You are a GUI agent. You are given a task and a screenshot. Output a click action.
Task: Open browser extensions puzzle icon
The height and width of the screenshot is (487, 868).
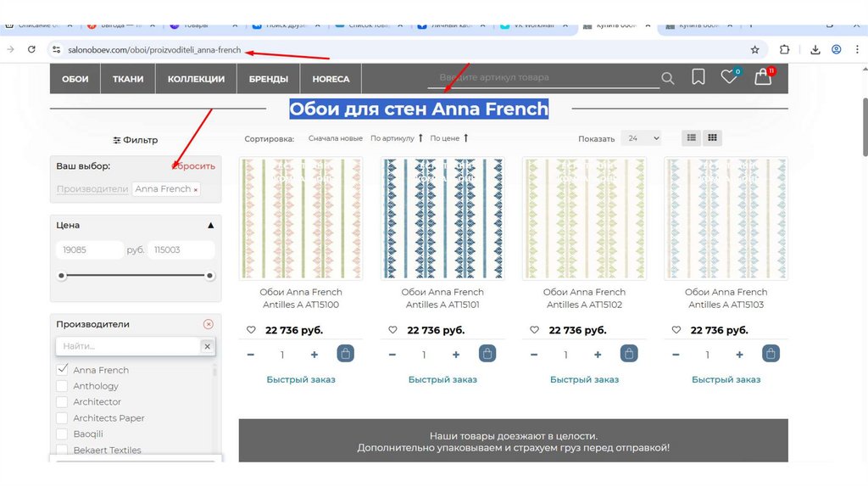[784, 50]
